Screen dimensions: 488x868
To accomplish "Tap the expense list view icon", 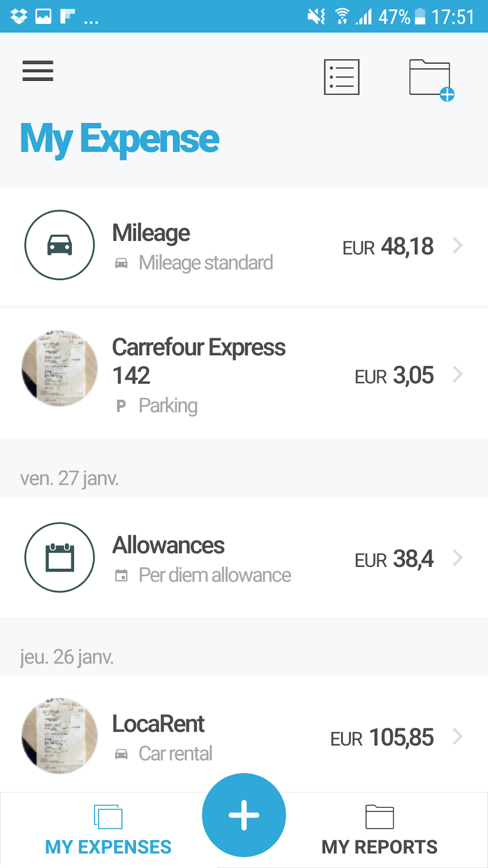I will pyautogui.click(x=342, y=77).
